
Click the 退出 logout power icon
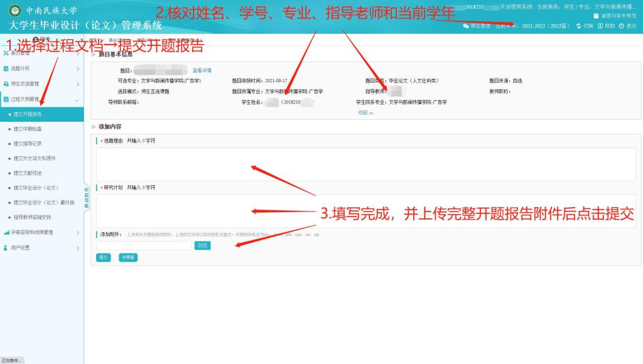(621, 26)
